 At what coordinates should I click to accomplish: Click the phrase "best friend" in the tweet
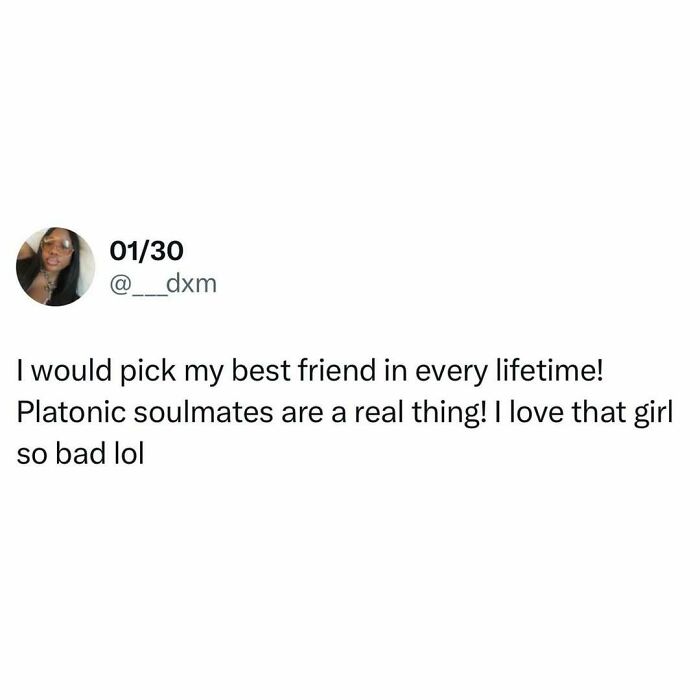click(304, 371)
